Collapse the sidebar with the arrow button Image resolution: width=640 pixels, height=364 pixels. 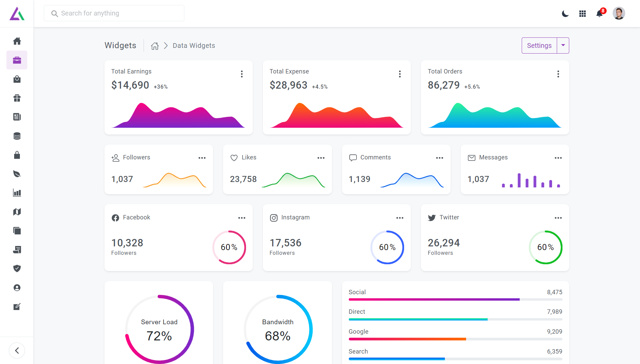point(17,351)
